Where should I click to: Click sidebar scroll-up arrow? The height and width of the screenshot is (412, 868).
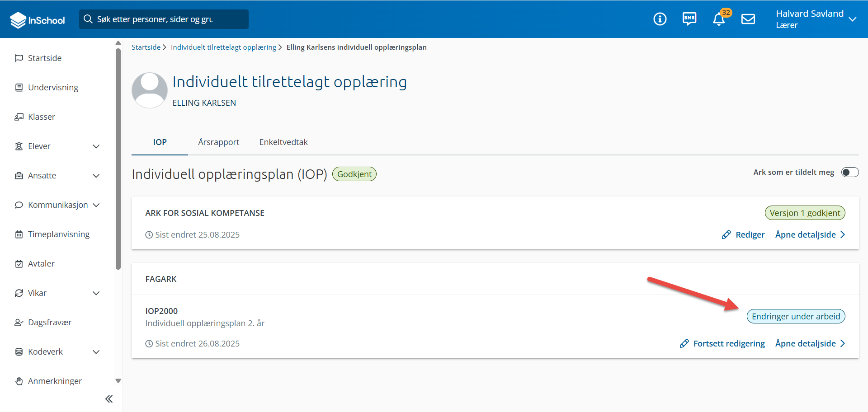tap(118, 43)
